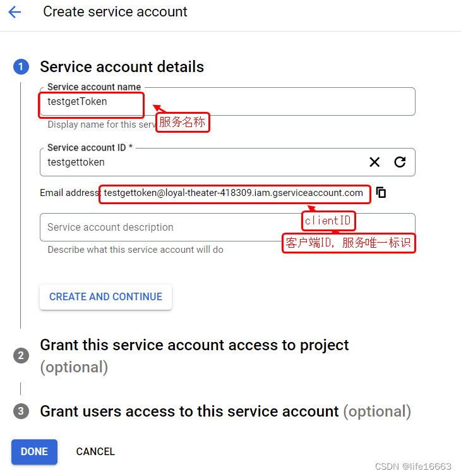The image size is (461, 476).
Task: Go back using the blue arrow icon
Action: pos(15,12)
